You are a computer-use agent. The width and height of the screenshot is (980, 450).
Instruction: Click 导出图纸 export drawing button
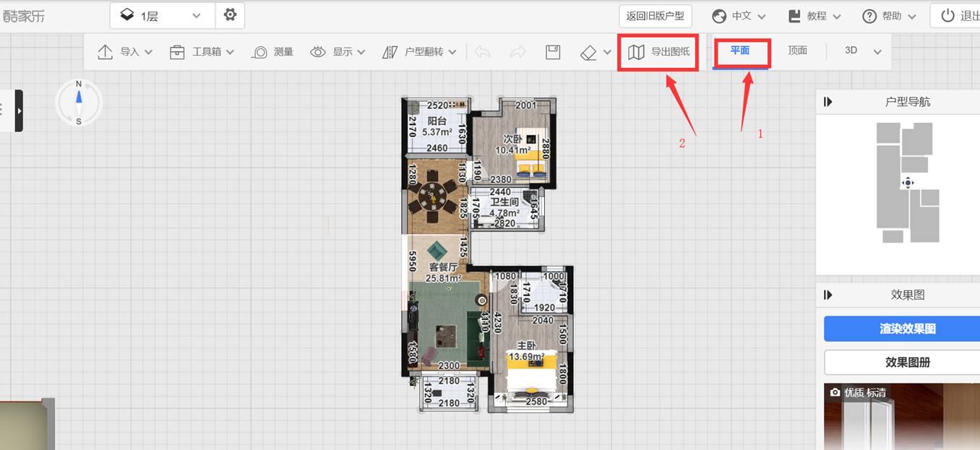click(x=659, y=52)
